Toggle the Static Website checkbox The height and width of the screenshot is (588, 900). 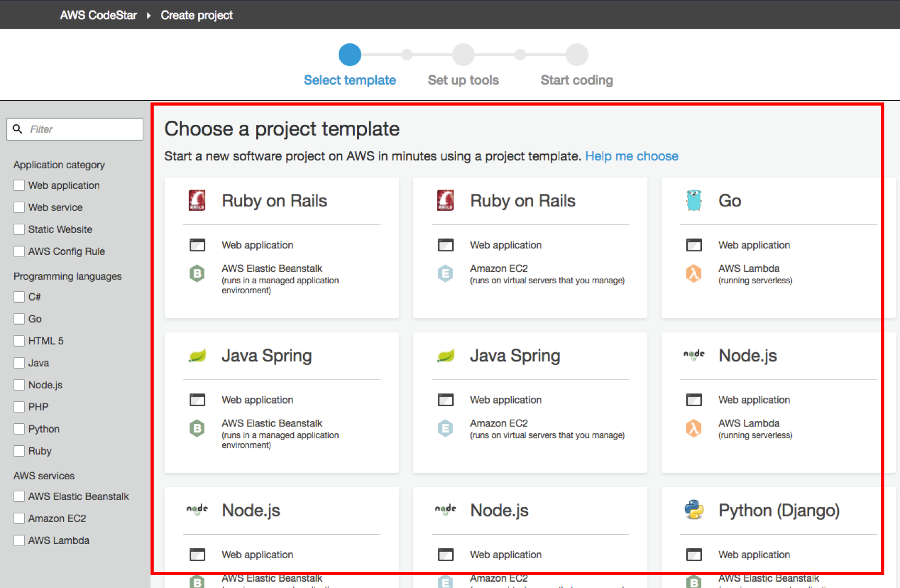coord(19,229)
